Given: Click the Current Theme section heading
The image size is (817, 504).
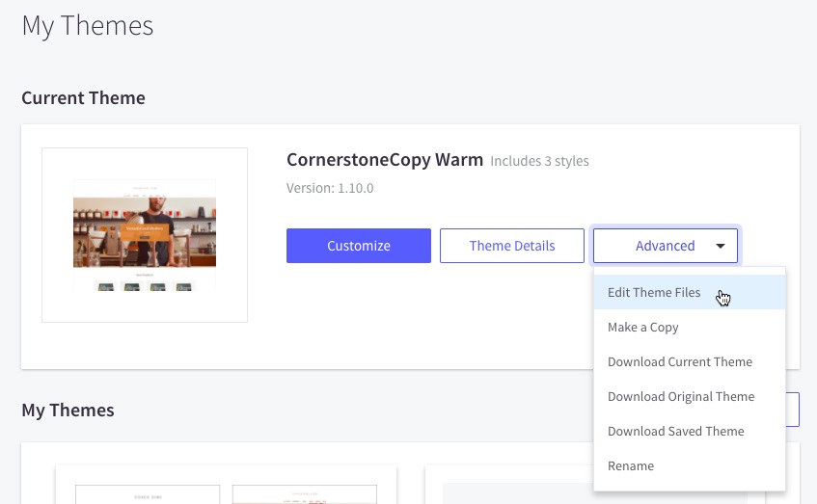Looking at the screenshot, I should pos(83,98).
